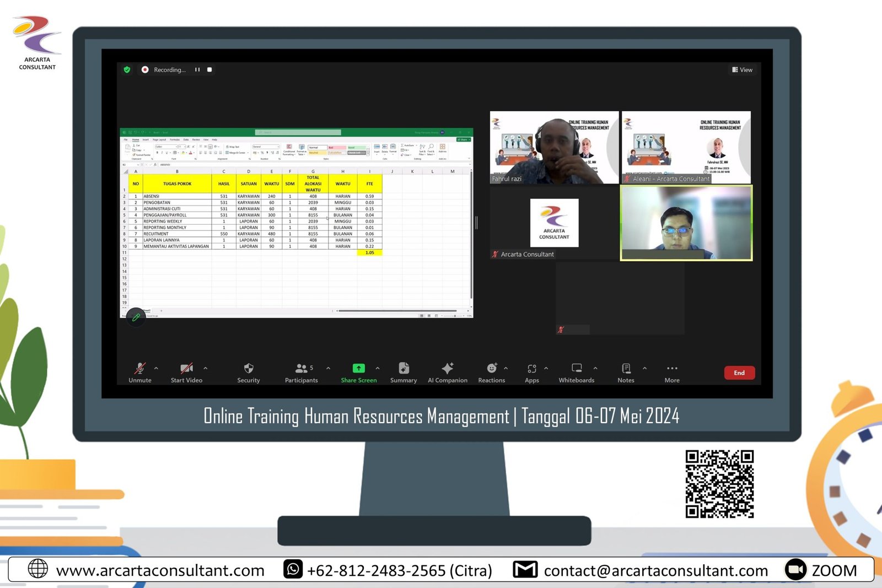Switch to Excel Insert tab
882x588 pixels.
tap(146, 139)
